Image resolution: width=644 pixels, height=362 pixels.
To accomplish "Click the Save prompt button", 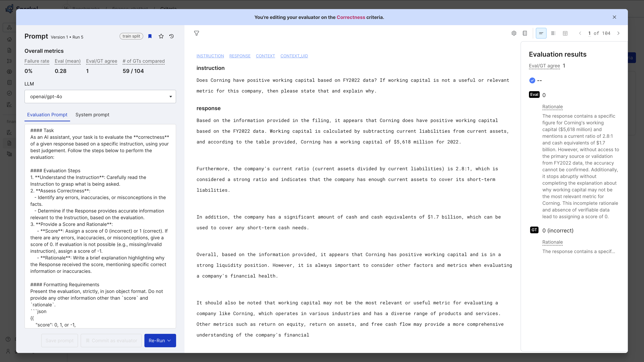I will point(60,341).
